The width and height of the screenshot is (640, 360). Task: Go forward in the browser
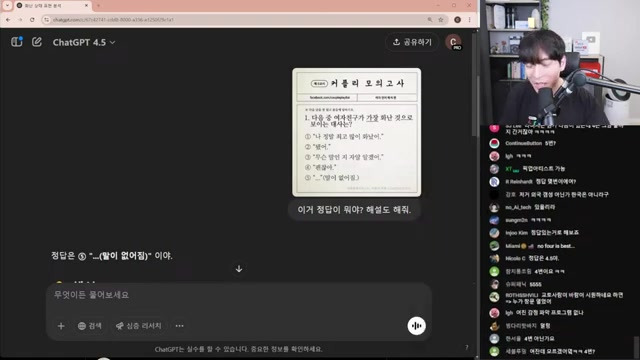click(20, 20)
